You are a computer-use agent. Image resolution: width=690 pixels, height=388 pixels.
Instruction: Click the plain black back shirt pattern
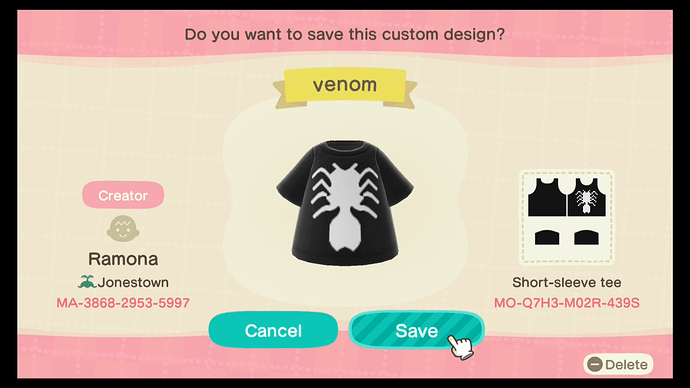coord(547,197)
